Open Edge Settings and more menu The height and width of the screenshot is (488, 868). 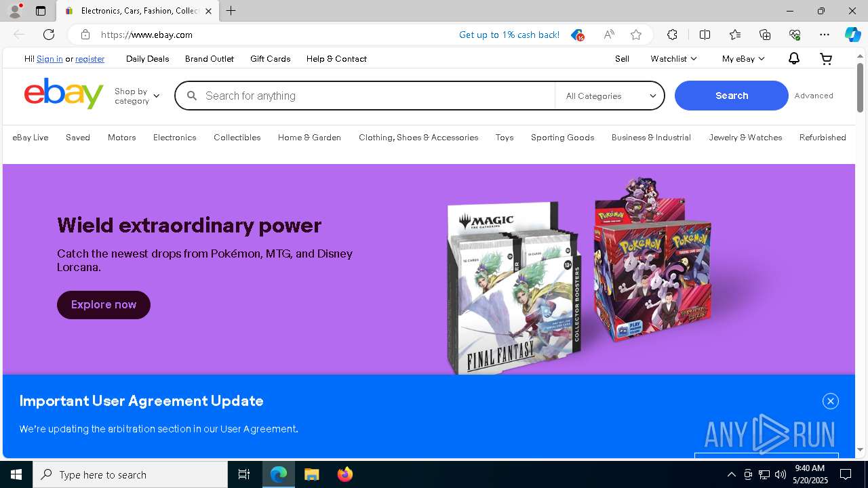coord(825,35)
